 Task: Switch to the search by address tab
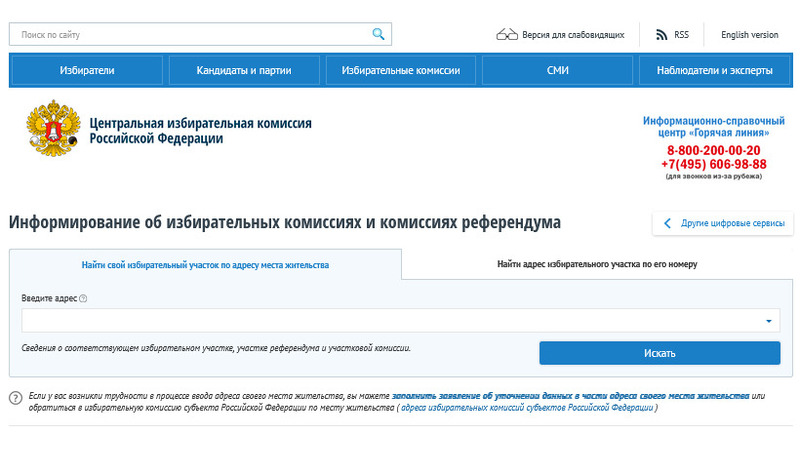tap(205, 265)
